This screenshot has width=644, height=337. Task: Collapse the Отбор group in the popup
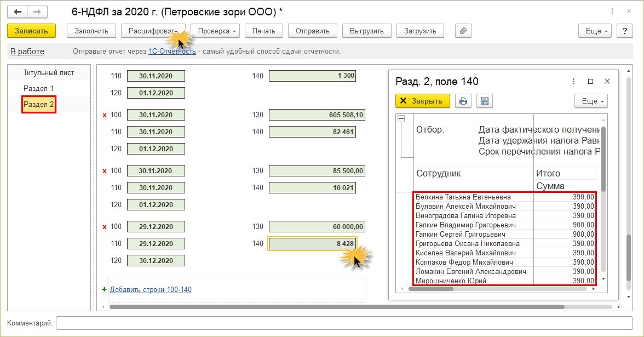click(401, 119)
